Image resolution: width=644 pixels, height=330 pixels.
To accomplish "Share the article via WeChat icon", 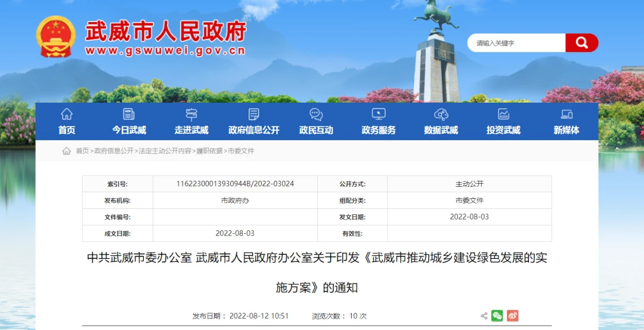I will [497, 316].
